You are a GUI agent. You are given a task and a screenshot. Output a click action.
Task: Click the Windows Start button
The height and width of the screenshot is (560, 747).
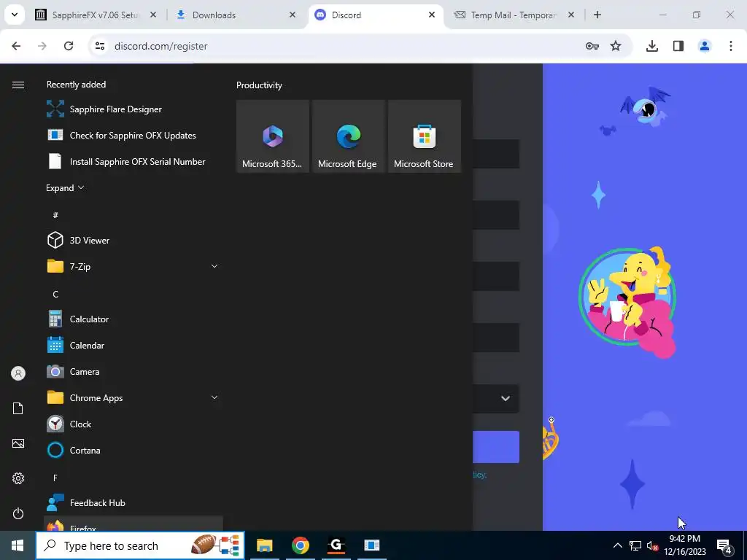pyautogui.click(x=18, y=545)
